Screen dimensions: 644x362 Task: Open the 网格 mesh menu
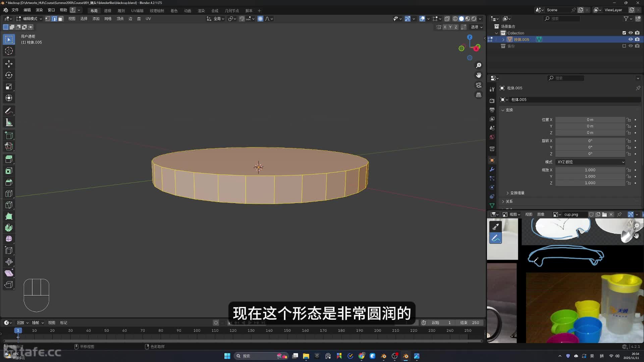pyautogui.click(x=108, y=19)
